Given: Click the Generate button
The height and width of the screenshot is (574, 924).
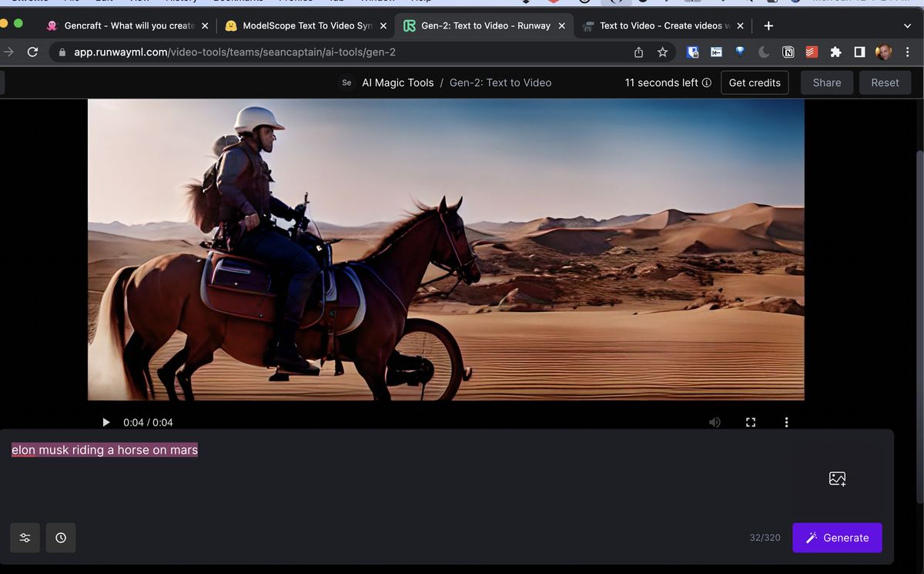Looking at the screenshot, I should click(x=837, y=537).
